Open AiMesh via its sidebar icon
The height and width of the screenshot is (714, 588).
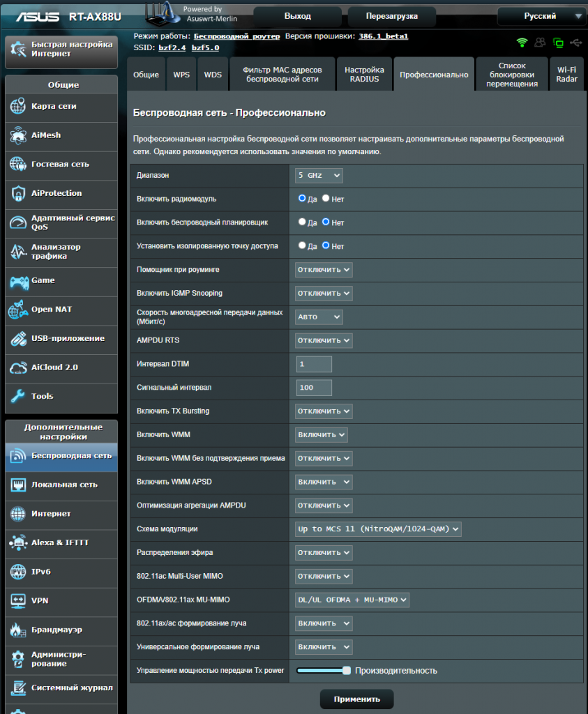pyautogui.click(x=18, y=135)
